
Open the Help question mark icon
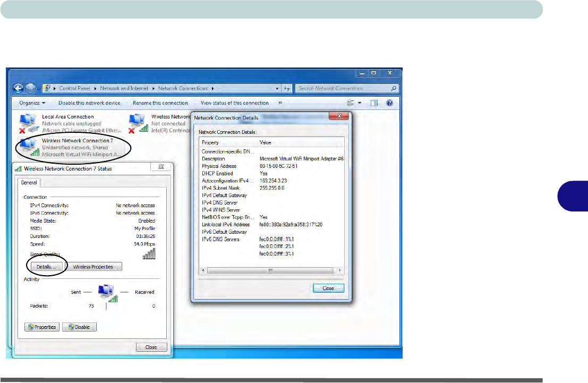389,103
